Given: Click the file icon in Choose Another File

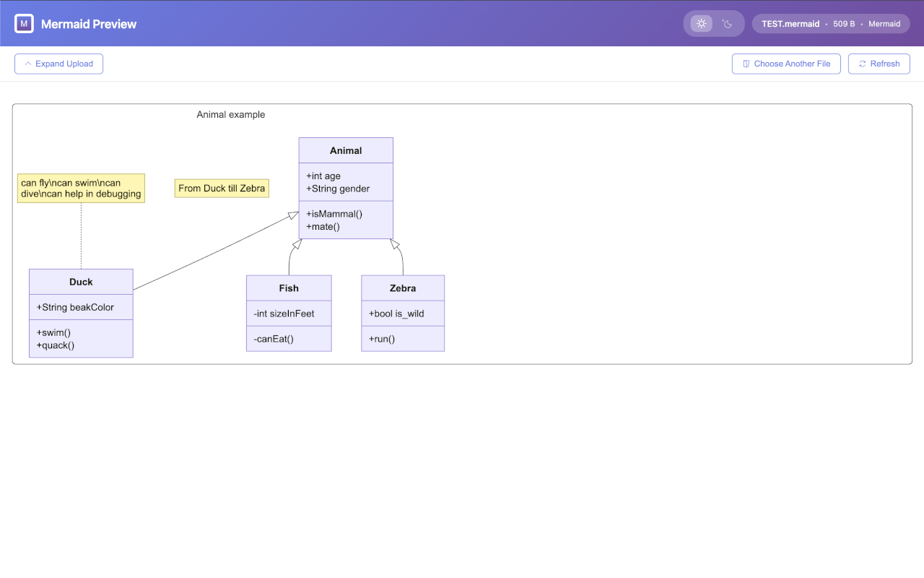Looking at the screenshot, I should [x=746, y=64].
